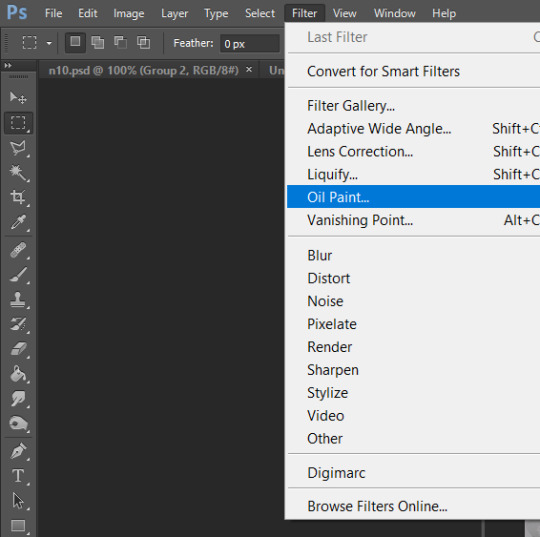
Task: Select the Rectangle shape tool
Action: (18, 526)
